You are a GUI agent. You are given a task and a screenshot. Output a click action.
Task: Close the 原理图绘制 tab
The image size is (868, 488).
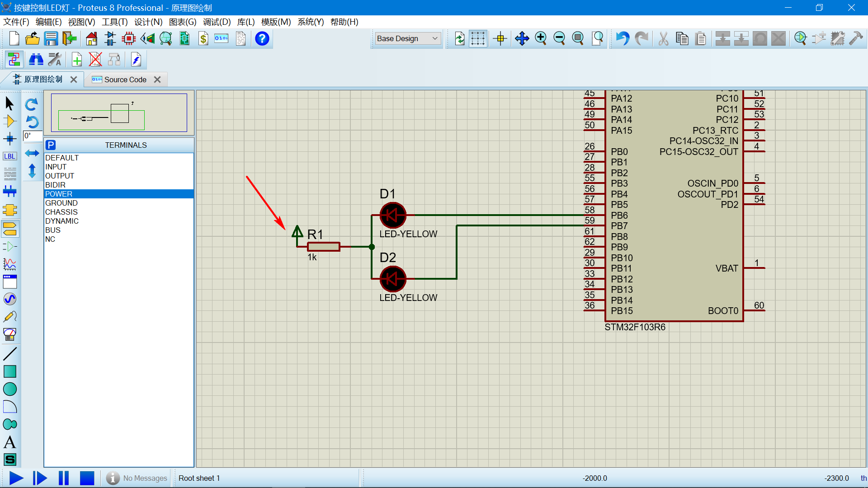pos(74,80)
